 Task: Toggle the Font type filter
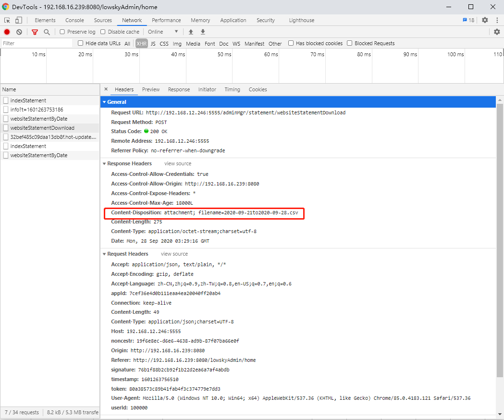(209, 43)
